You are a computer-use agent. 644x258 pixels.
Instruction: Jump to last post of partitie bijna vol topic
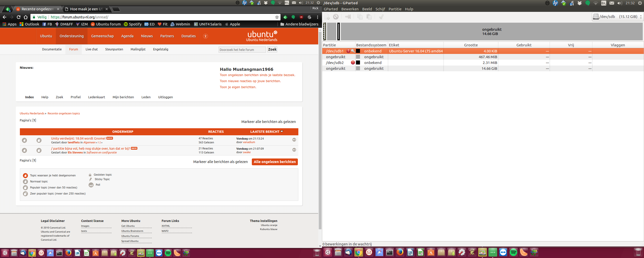[x=294, y=150]
